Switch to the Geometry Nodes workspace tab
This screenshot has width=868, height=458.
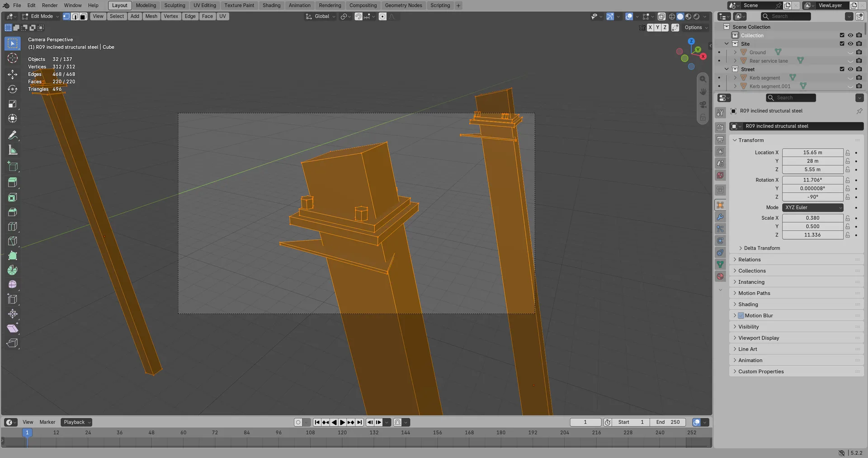pyautogui.click(x=403, y=5)
